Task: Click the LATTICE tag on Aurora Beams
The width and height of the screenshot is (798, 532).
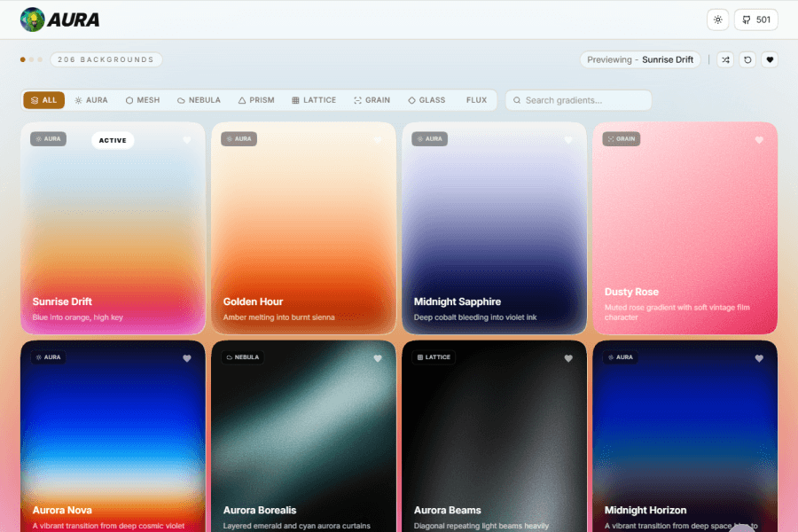Action: click(434, 357)
